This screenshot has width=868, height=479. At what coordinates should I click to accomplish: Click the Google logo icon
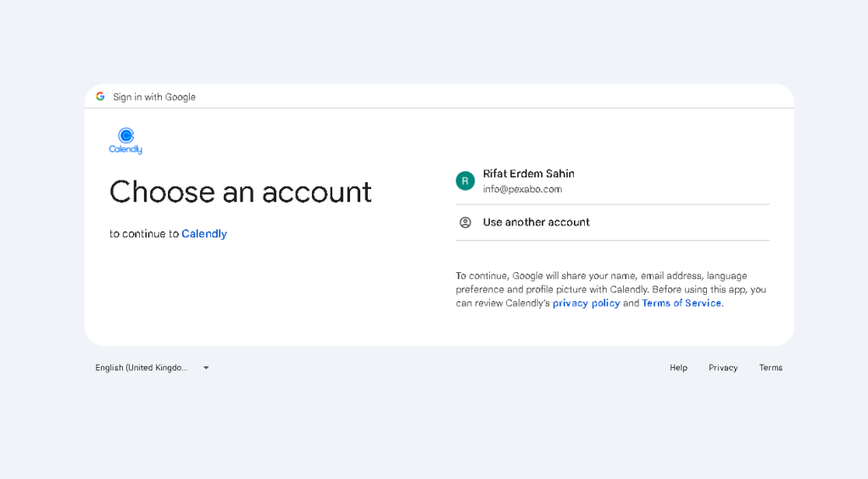(100, 97)
